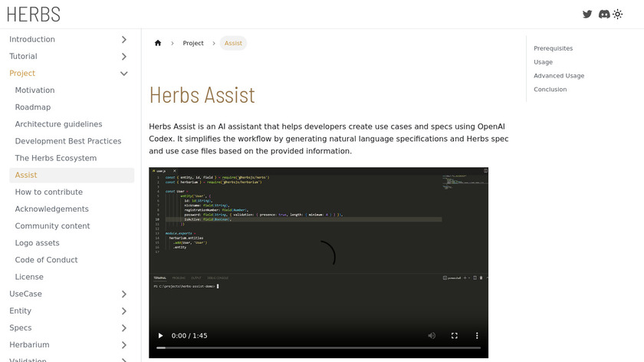Image resolution: width=644 pixels, height=362 pixels.
Task: Select the Project sidebar category
Action: [x=22, y=73]
